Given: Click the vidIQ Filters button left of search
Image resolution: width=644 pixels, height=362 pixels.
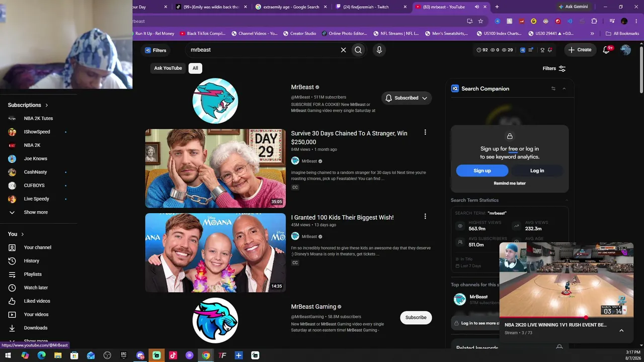Looking at the screenshot, I should [155, 50].
